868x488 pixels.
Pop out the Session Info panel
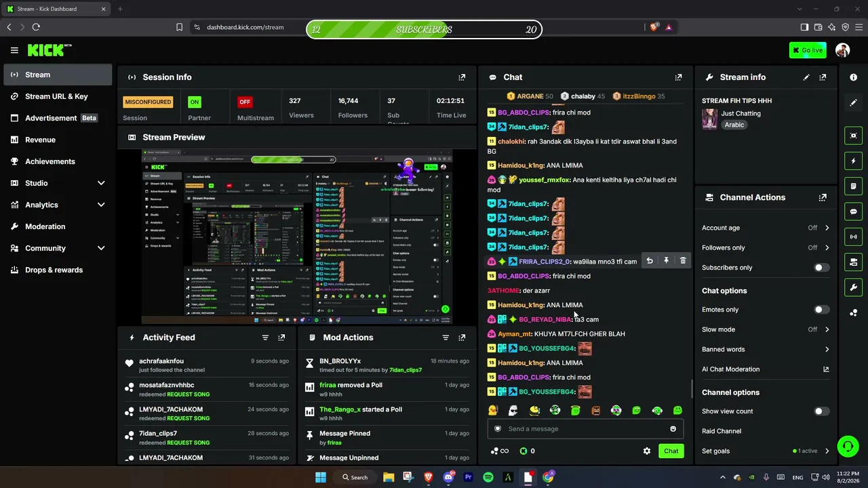pyautogui.click(x=462, y=77)
